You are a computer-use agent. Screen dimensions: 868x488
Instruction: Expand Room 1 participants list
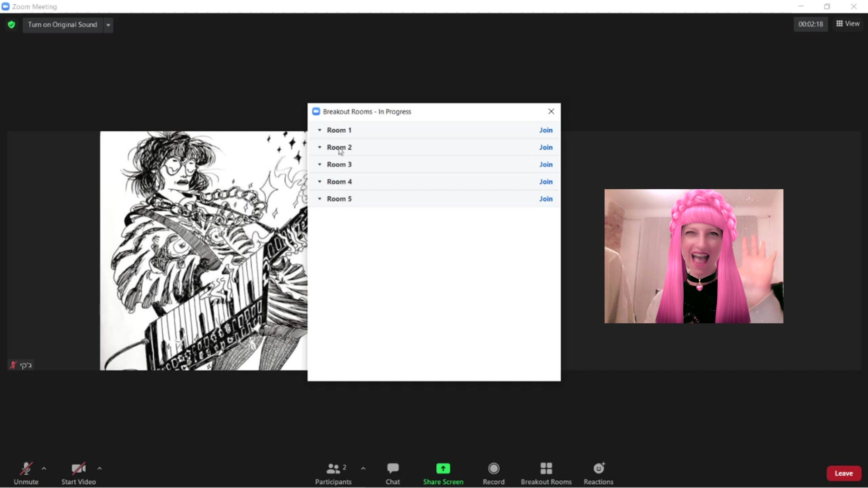319,130
